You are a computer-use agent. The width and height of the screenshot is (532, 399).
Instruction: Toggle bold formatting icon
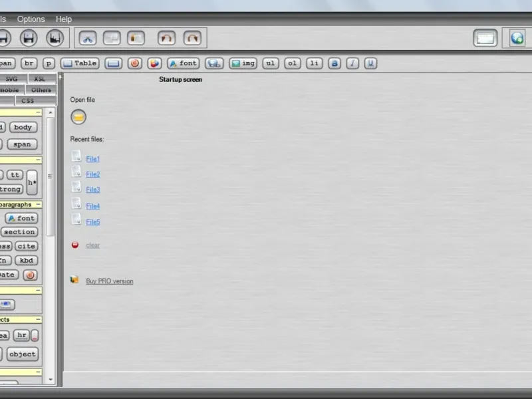334,63
